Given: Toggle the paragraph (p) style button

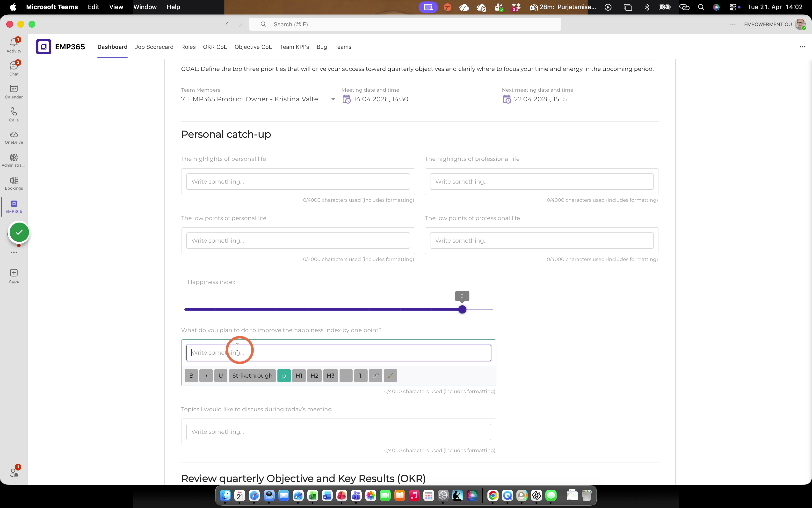Looking at the screenshot, I should click(284, 376).
